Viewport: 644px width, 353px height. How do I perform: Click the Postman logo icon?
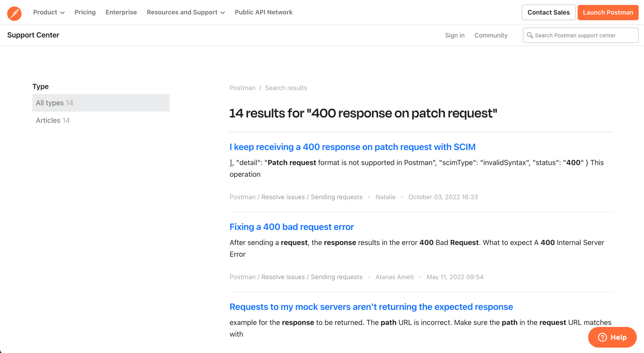(x=14, y=13)
